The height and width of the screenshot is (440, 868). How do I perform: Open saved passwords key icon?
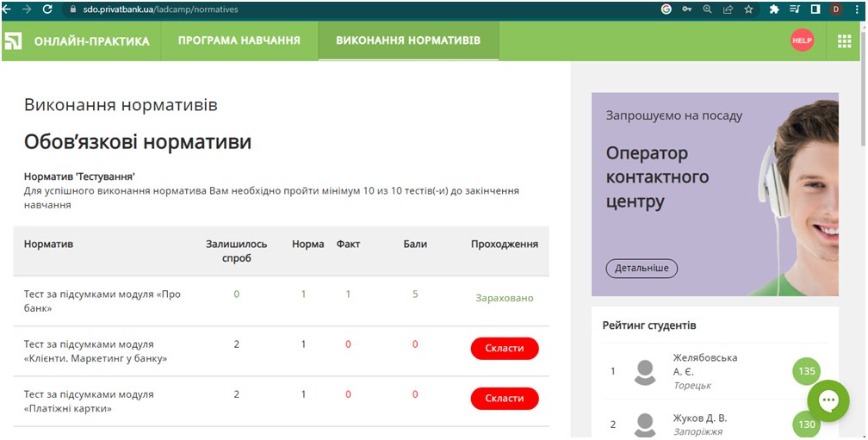tap(687, 9)
